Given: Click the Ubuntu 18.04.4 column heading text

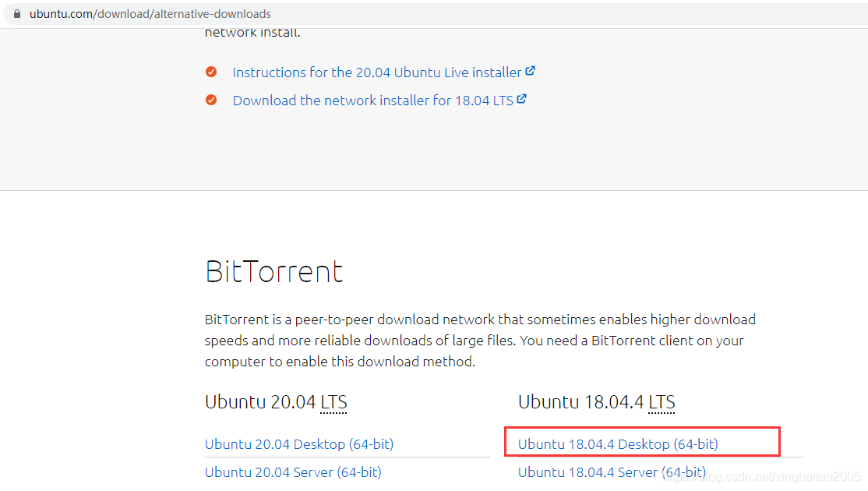Looking at the screenshot, I should tap(581, 402).
